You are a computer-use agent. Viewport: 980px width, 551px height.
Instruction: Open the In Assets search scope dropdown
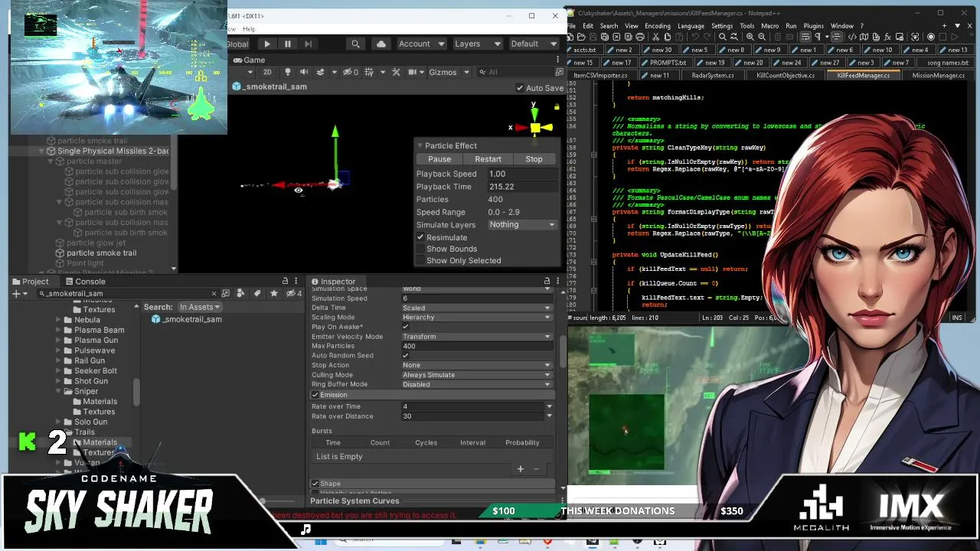tap(200, 307)
